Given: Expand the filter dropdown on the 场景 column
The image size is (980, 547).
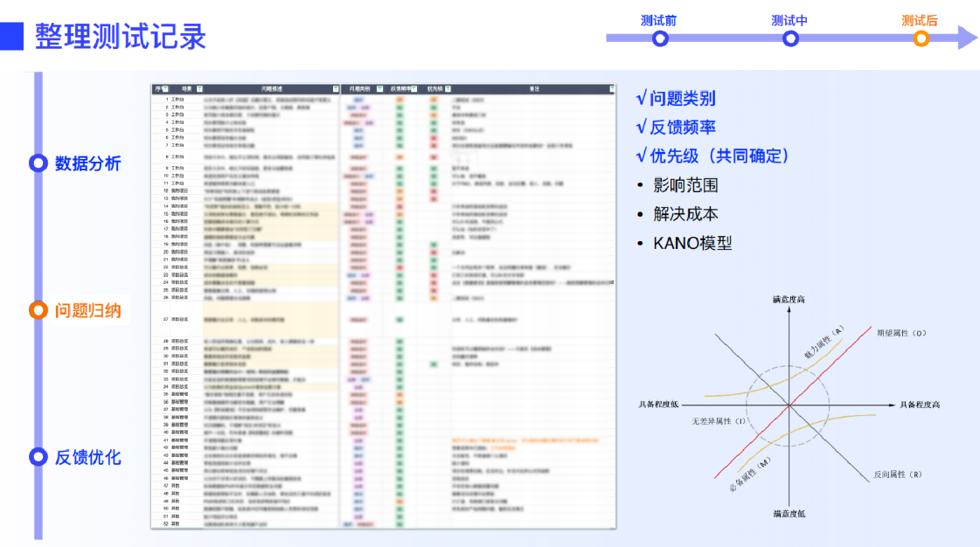Looking at the screenshot, I should 198,88.
